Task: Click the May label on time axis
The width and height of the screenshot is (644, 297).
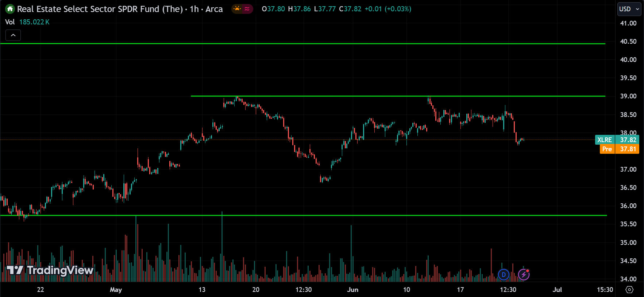Action: [x=116, y=290]
